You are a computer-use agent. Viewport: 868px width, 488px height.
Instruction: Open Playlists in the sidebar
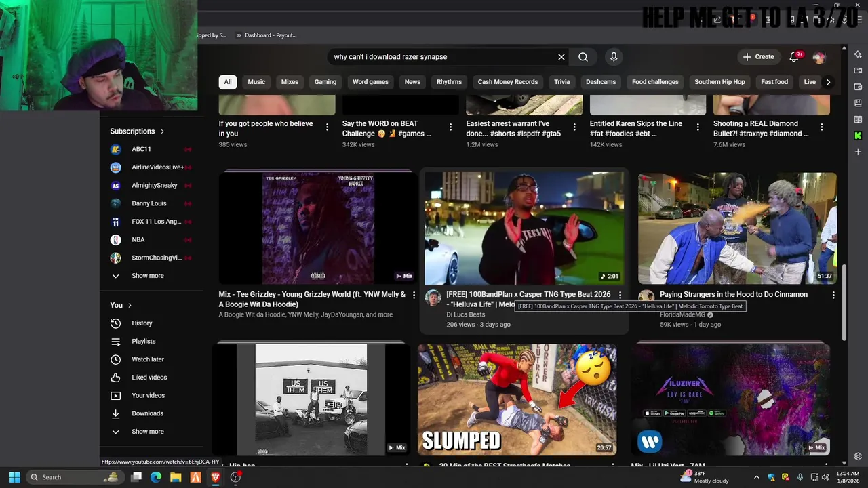[x=151, y=341]
